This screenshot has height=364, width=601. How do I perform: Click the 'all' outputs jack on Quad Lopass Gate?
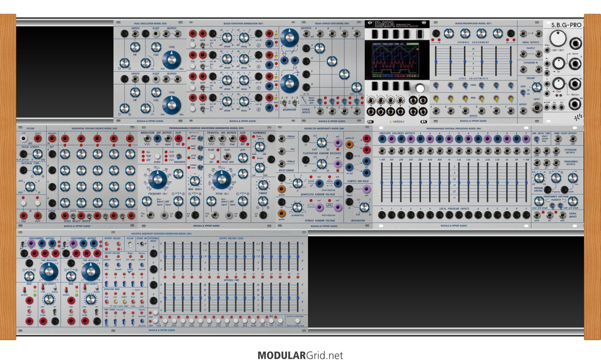pyautogui.click(x=306, y=34)
